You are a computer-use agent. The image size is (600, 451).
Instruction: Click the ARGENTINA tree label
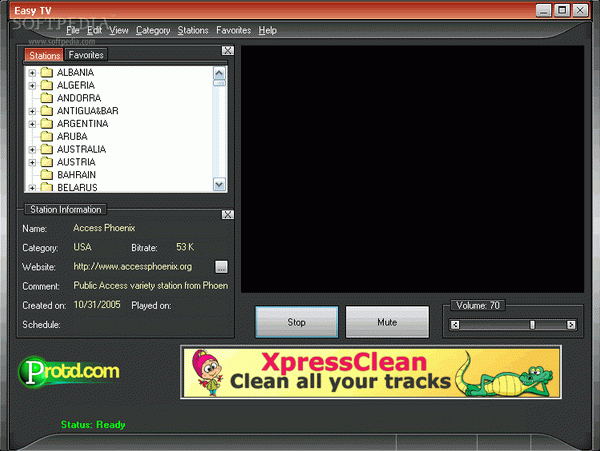click(83, 124)
